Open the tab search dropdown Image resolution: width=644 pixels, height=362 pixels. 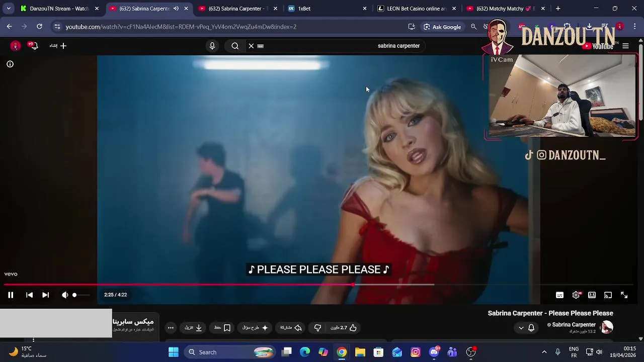(x=9, y=9)
